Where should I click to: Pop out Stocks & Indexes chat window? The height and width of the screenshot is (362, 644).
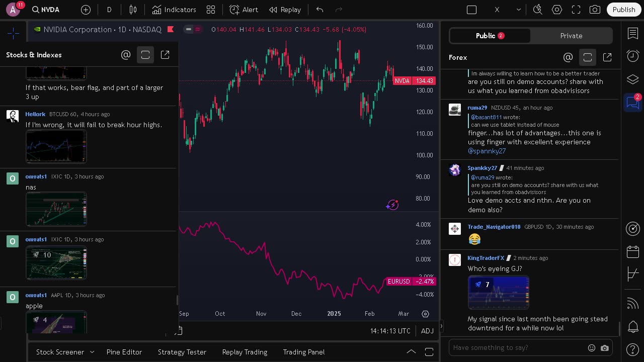click(165, 55)
